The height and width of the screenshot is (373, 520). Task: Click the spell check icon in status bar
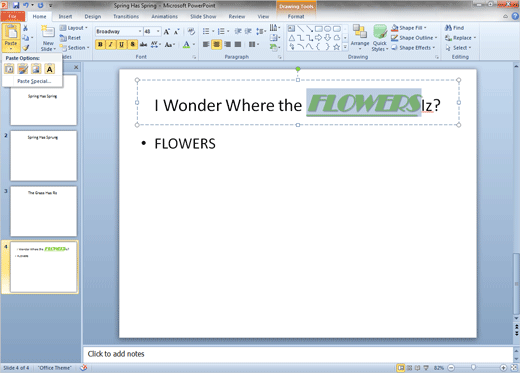point(84,367)
